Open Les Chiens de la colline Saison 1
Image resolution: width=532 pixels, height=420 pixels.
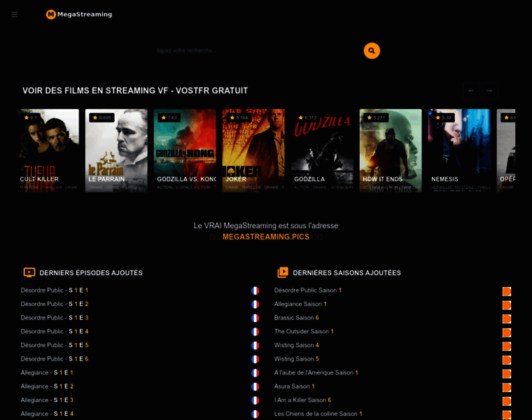click(318, 414)
